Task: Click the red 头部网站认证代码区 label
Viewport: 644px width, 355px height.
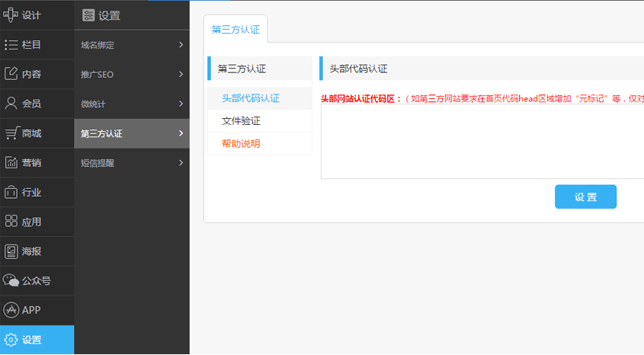Action: (360, 98)
